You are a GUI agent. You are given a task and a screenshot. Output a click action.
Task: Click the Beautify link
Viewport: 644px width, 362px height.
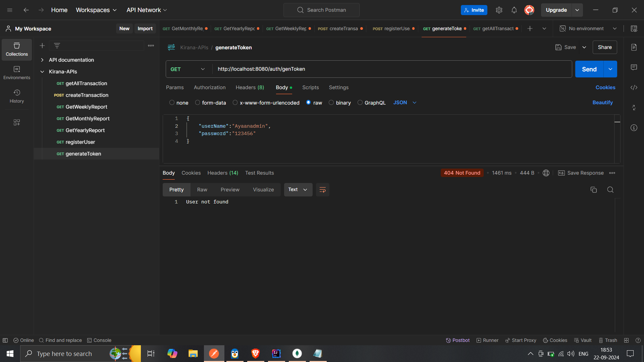[602, 103]
